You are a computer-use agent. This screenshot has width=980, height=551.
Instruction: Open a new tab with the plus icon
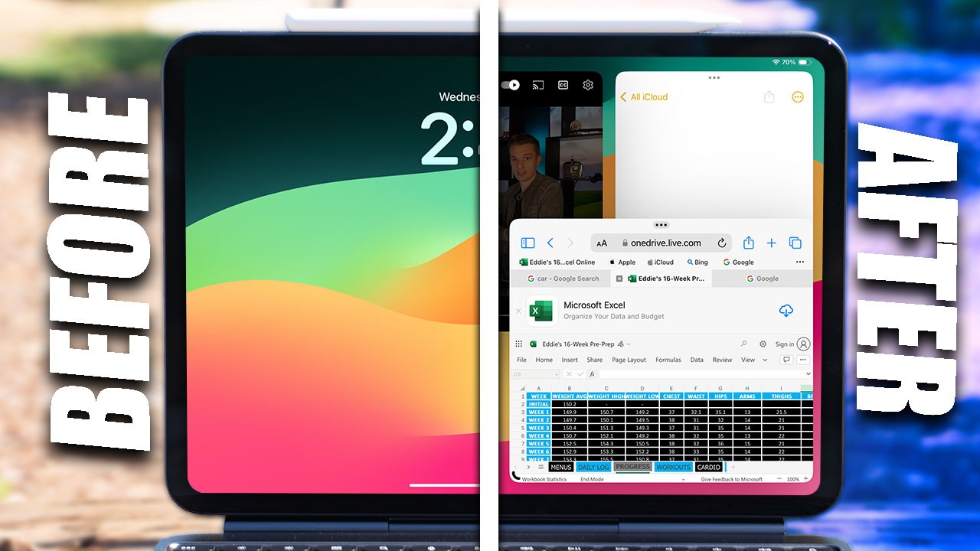click(x=772, y=243)
